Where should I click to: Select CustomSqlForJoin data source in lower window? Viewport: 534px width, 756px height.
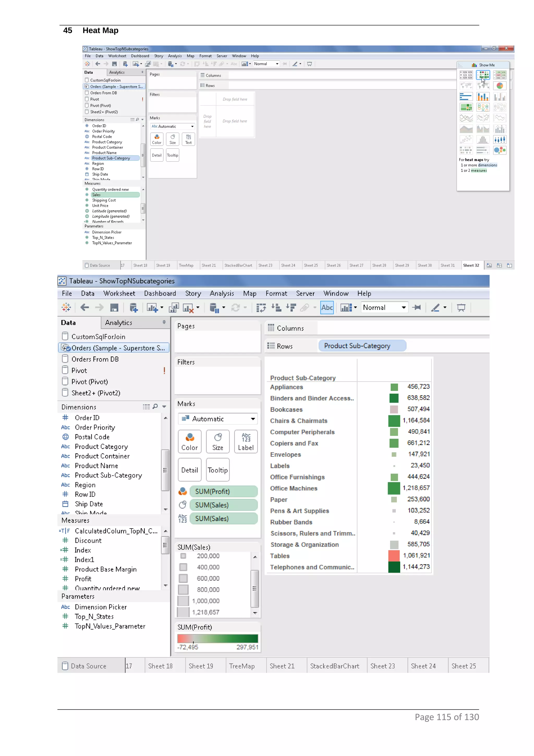(98, 337)
